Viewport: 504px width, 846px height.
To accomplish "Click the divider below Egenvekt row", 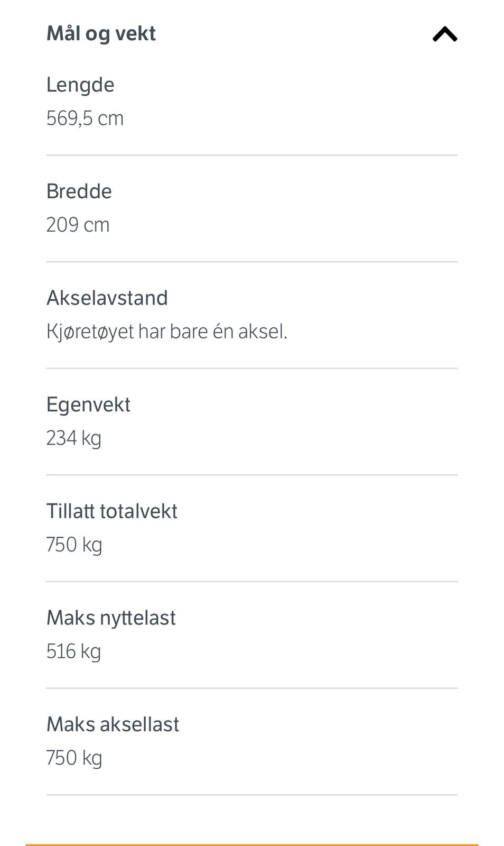I will tap(252, 475).
